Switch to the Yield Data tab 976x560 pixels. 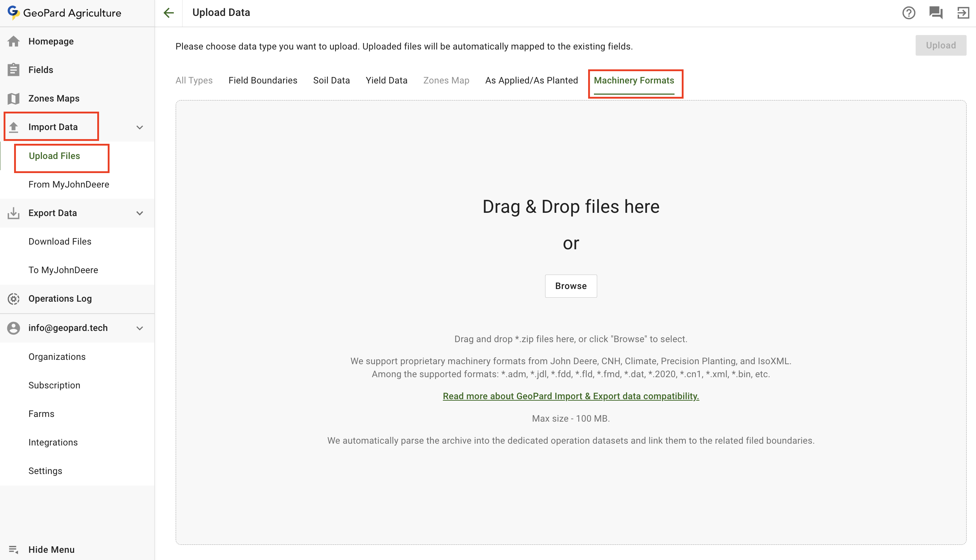386,80
